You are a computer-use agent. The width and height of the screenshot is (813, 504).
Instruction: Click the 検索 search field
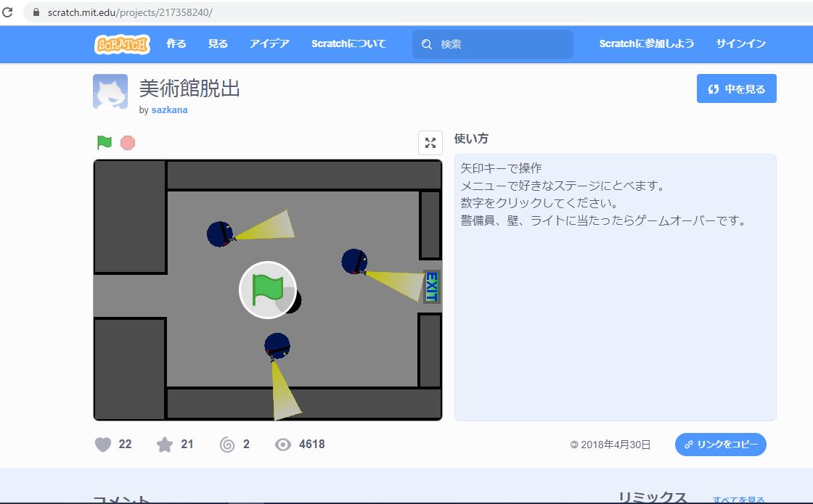click(501, 44)
